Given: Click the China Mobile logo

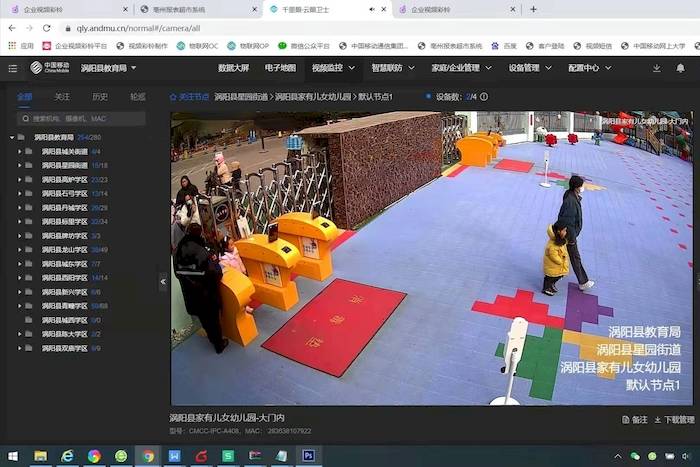Looking at the screenshot, I should (50, 68).
